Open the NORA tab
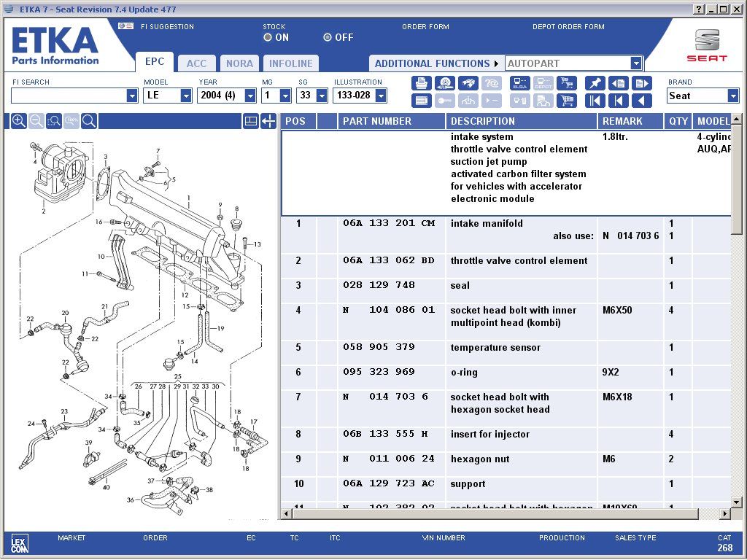Screen dimensions: 747x560 (x=239, y=63)
